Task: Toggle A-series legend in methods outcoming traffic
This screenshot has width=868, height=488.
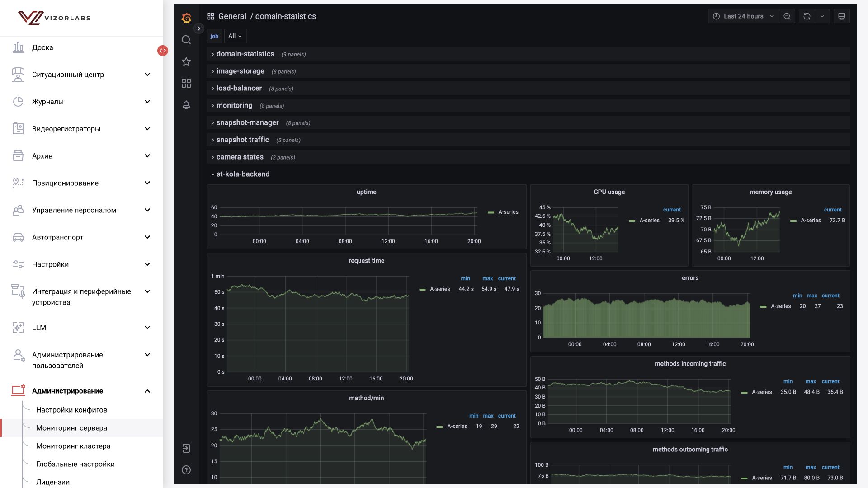Action: click(x=762, y=478)
